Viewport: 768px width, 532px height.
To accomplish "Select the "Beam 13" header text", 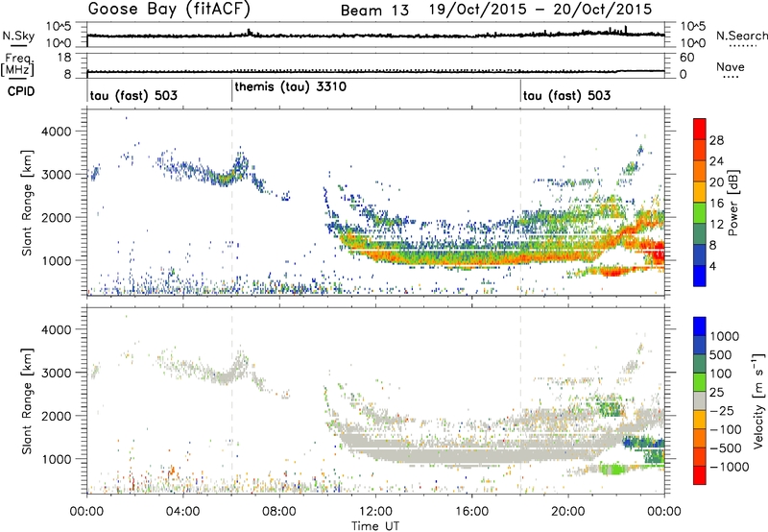I will coord(374,11).
